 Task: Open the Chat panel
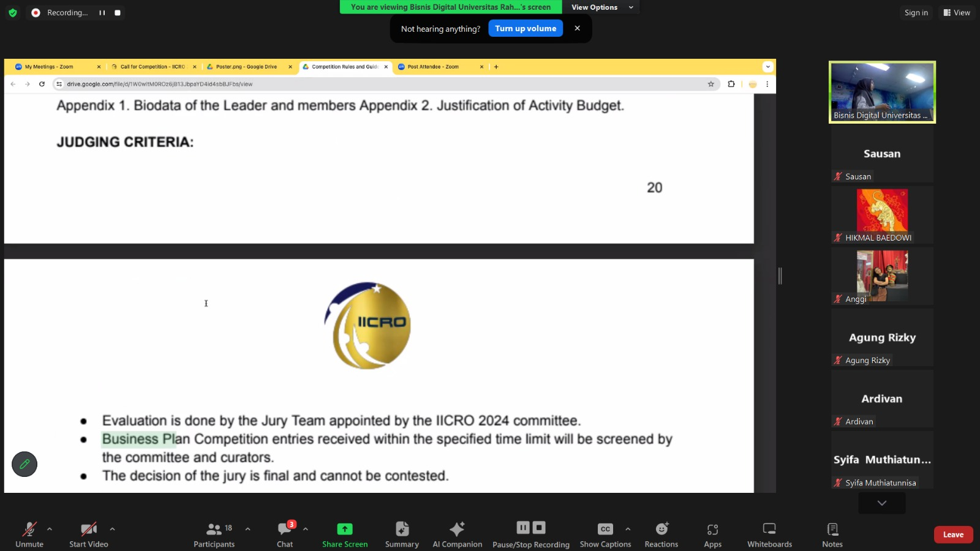285,534
